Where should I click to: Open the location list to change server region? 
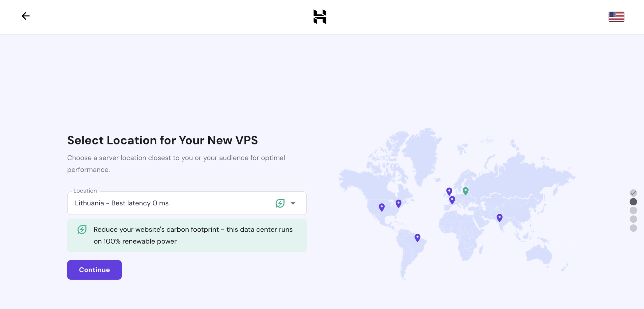(186, 203)
